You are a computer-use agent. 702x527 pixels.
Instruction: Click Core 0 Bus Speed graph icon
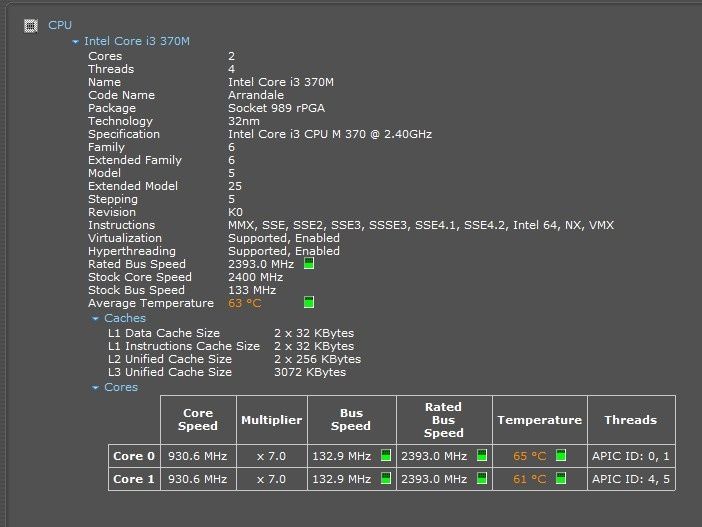click(x=386, y=455)
